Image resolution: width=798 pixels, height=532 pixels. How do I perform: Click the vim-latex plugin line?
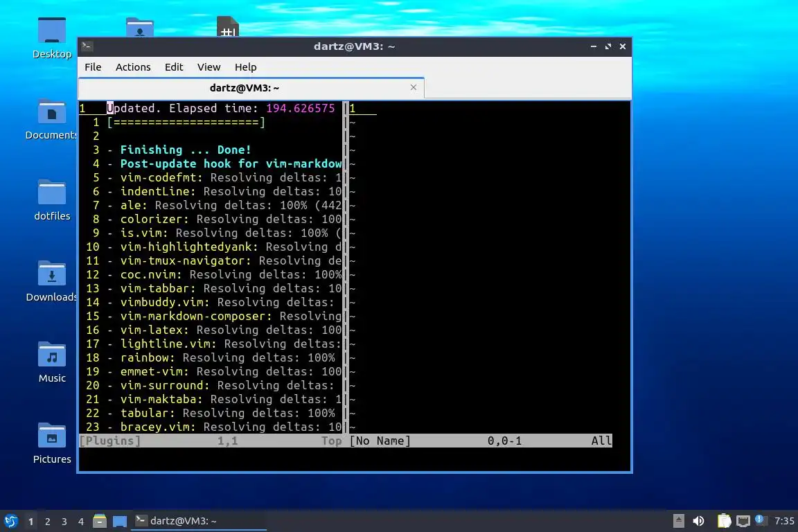pos(224,330)
